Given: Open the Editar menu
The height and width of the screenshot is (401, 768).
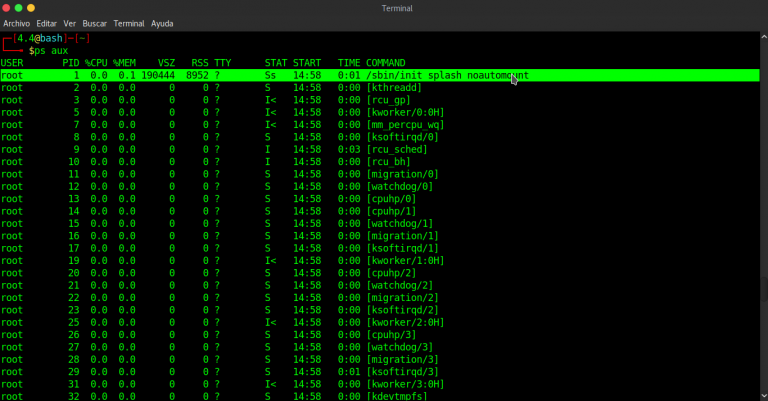Looking at the screenshot, I should 46,22.
